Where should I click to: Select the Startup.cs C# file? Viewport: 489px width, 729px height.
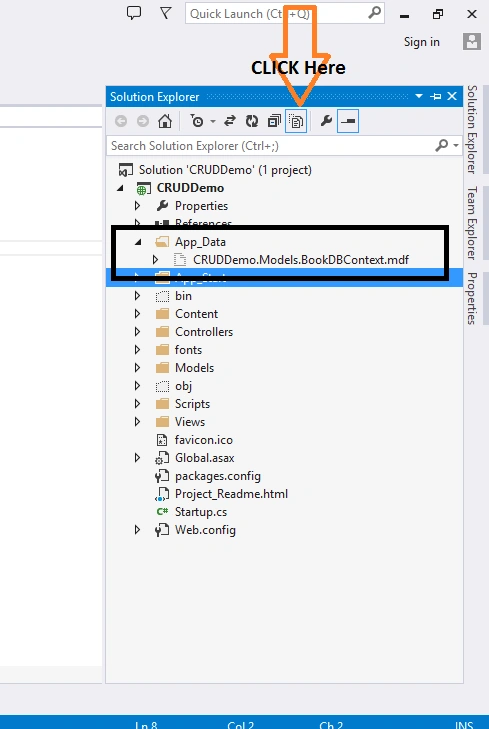201,512
